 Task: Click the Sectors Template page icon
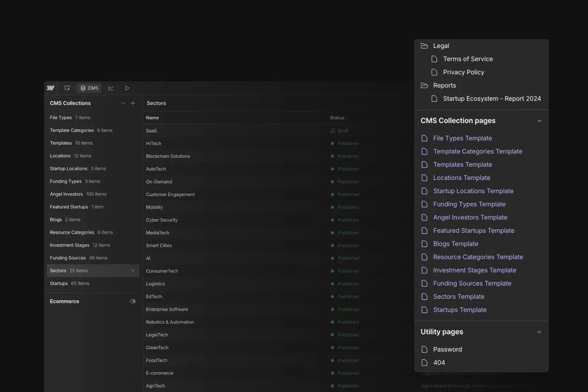click(424, 297)
